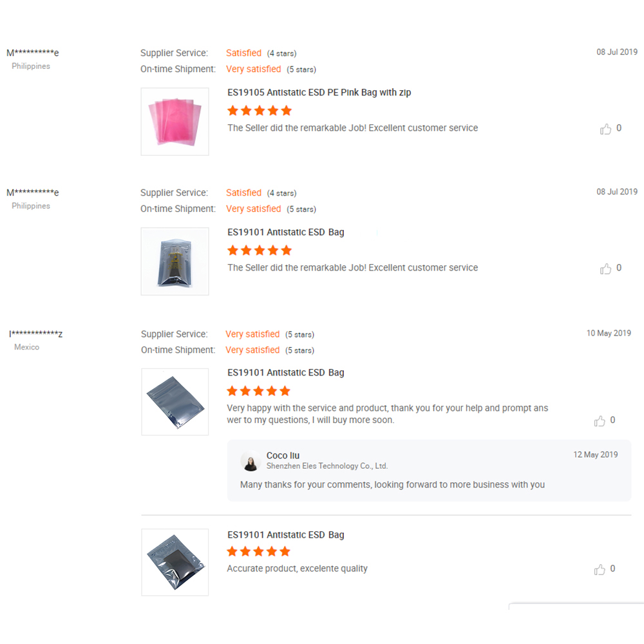Click the first star of the second ES19101 review rating

(232, 390)
